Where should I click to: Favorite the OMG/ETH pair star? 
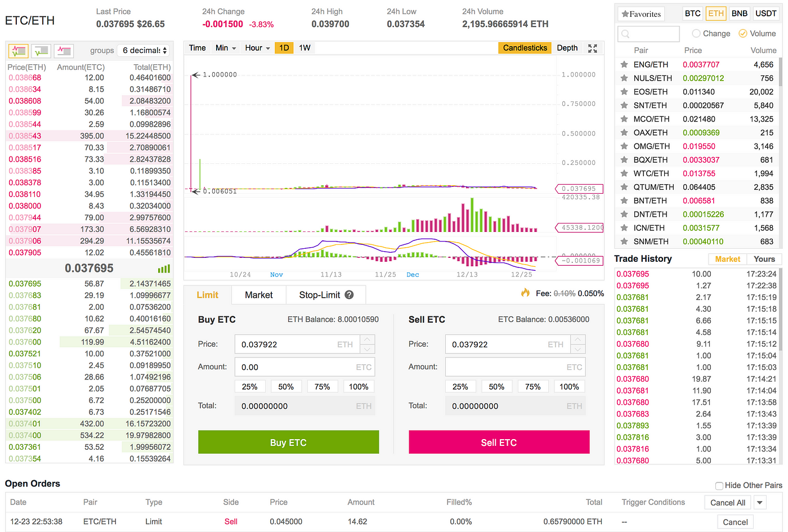pyautogui.click(x=624, y=146)
